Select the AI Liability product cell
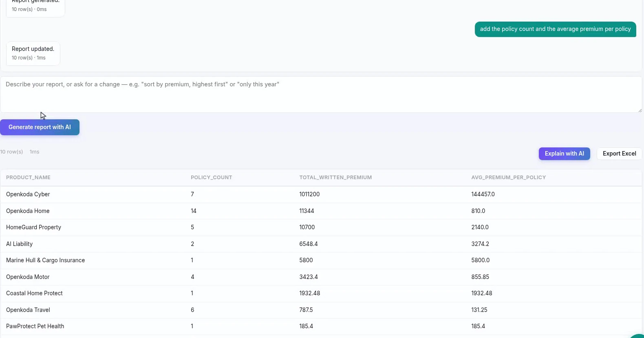The height and width of the screenshot is (338, 644). click(x=19, y=244)
